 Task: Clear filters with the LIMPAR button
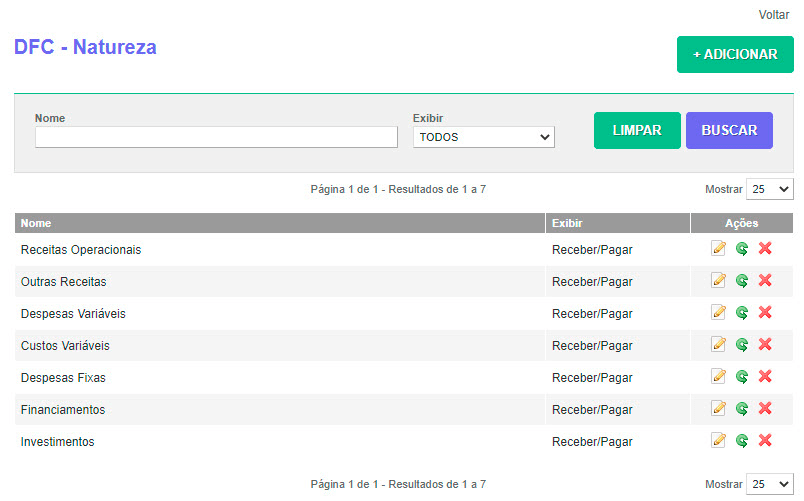pos(637,130)
